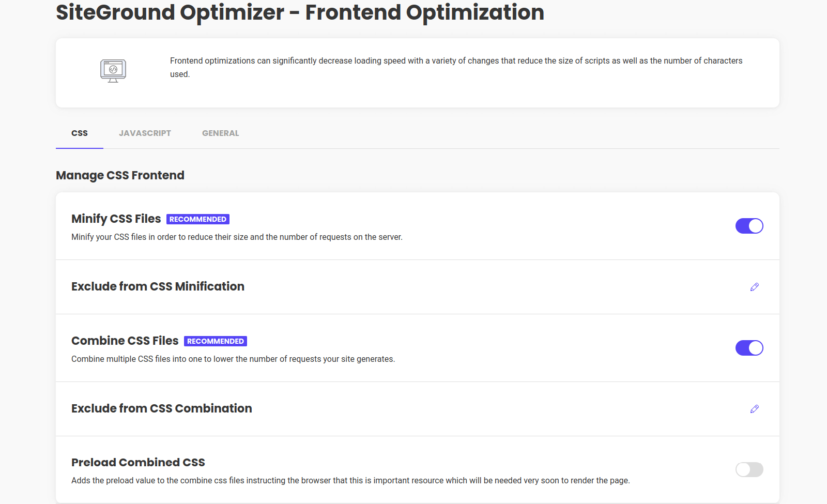Open the GENERAL settings tab
This screenshot has width=827, height=504.
tap(220, 133)
